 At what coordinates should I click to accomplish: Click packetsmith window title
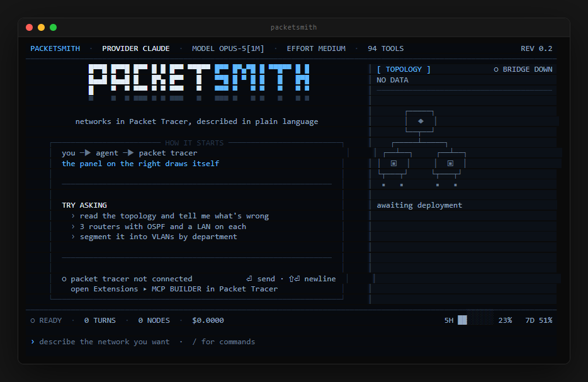293,27
